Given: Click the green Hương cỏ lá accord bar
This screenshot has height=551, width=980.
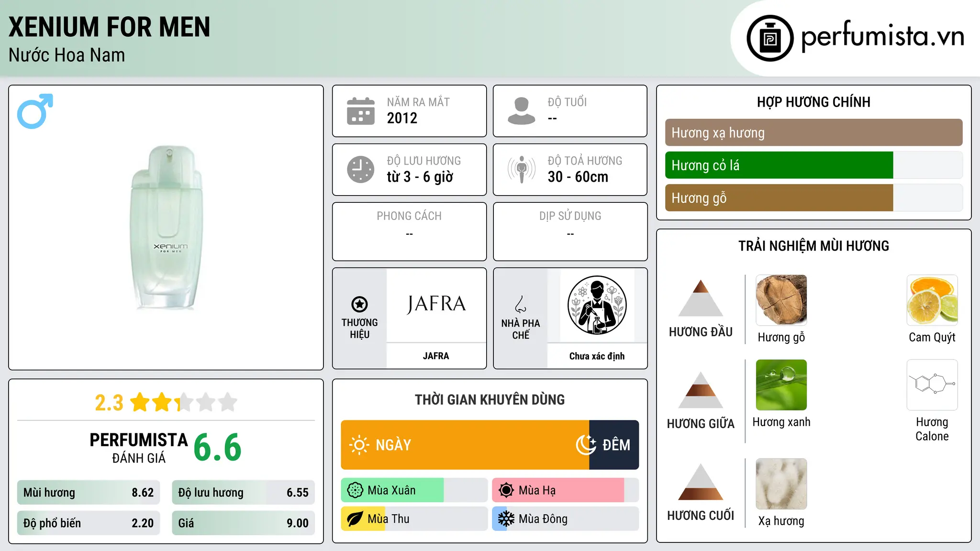Looking at the screenshot, I should click(779, 165).
